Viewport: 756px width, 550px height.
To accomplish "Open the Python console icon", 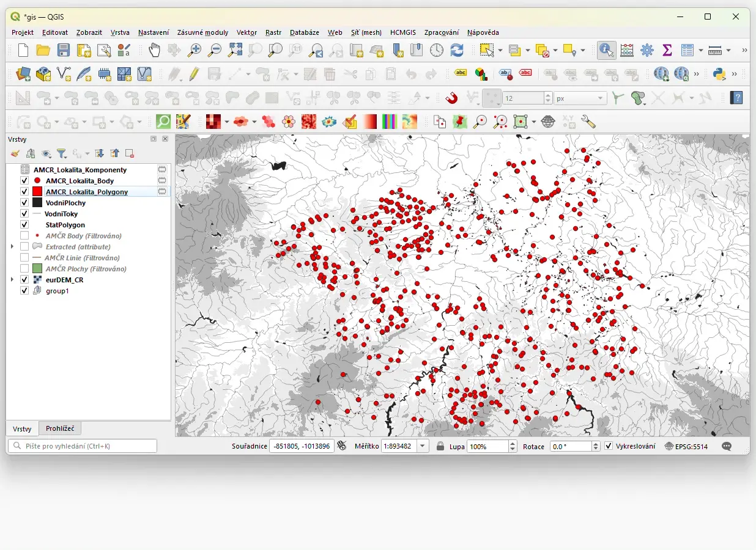I will pos(719,74).
